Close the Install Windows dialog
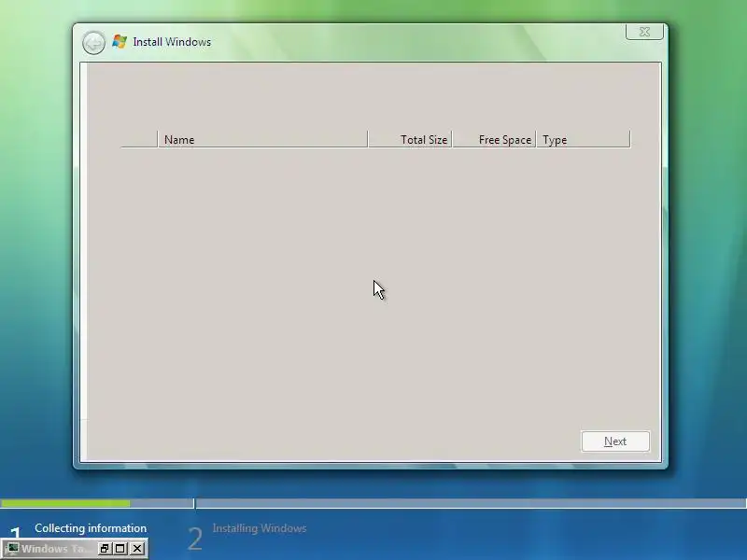The width and height of the screenshot is (747, 560). point(644,32)
